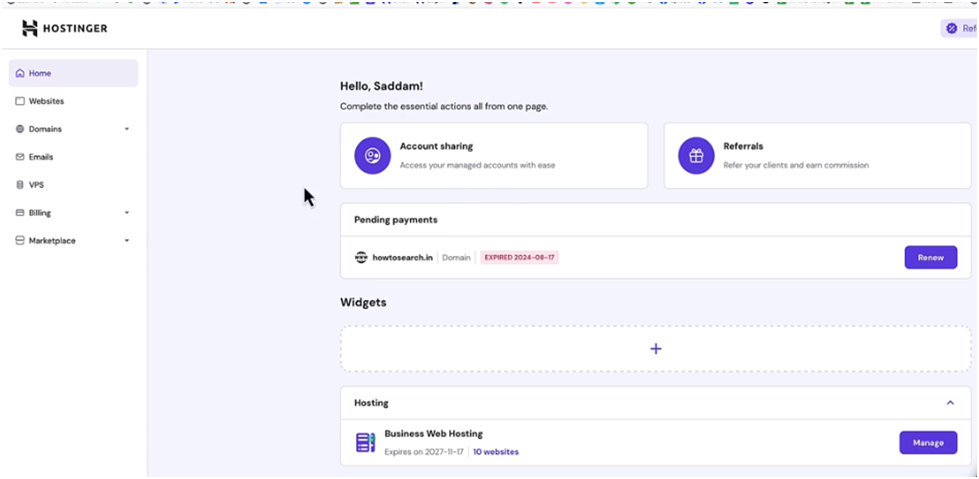The width and height of the screenshot is (979, 479).
Task: Click the Hosting section heading
Action: 371,403
